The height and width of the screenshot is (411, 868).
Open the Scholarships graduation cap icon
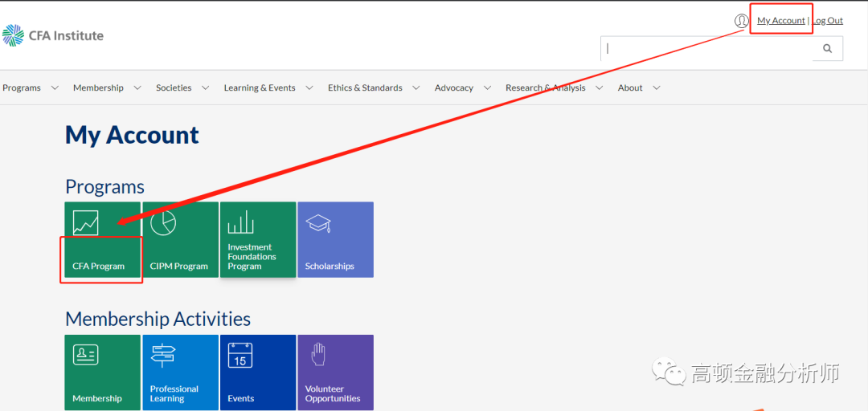point(318,224)
